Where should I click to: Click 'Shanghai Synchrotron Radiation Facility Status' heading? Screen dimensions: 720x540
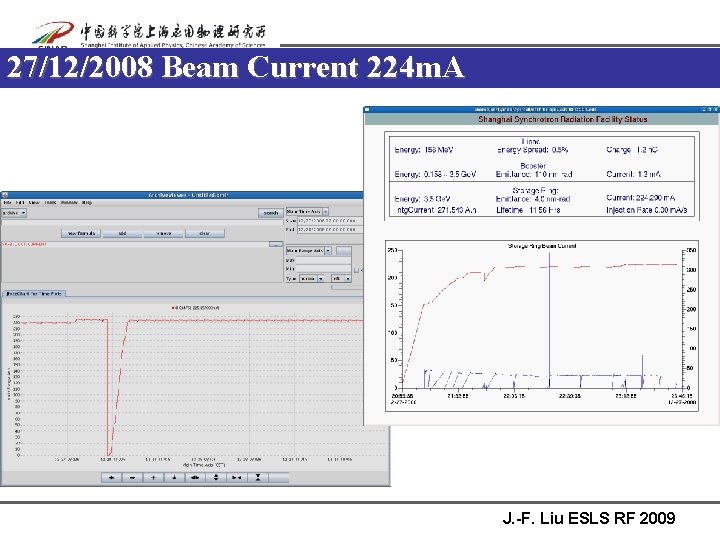562,119
